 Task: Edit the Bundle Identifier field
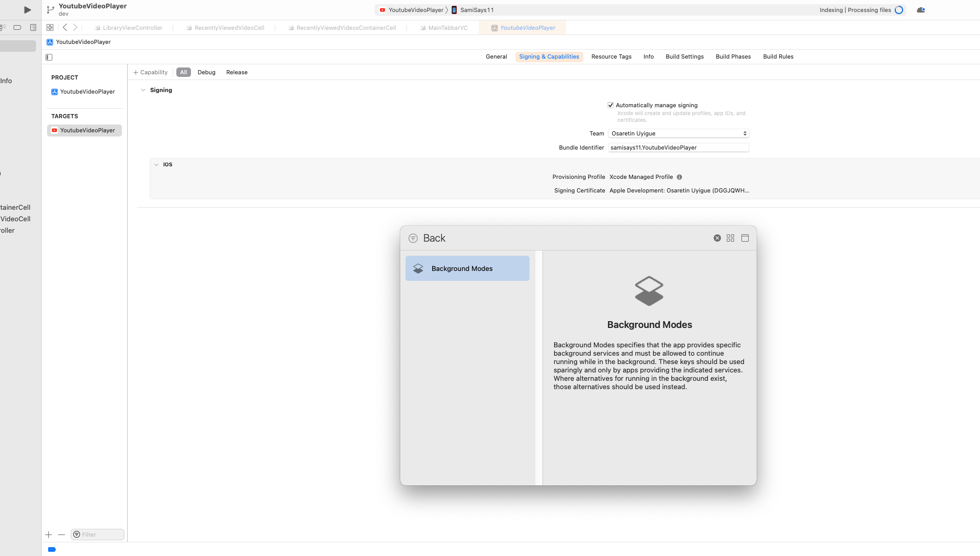[678, 147]
